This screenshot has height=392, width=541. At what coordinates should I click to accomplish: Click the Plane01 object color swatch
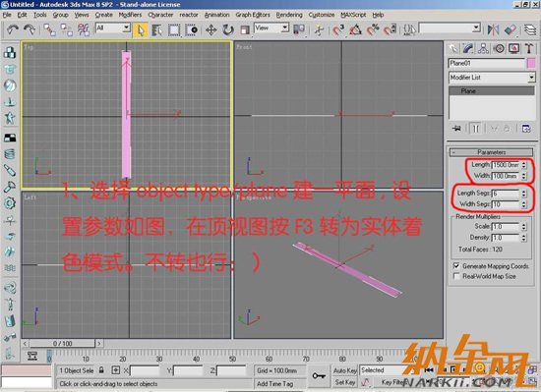click(531, 64)
